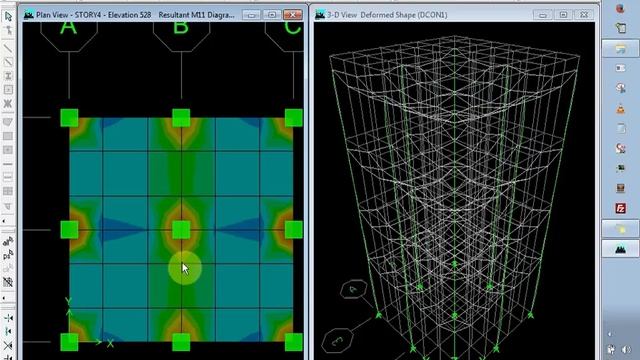Choose the draw walls tool
This screenshot has height=360, width=640.
point(8,164)
